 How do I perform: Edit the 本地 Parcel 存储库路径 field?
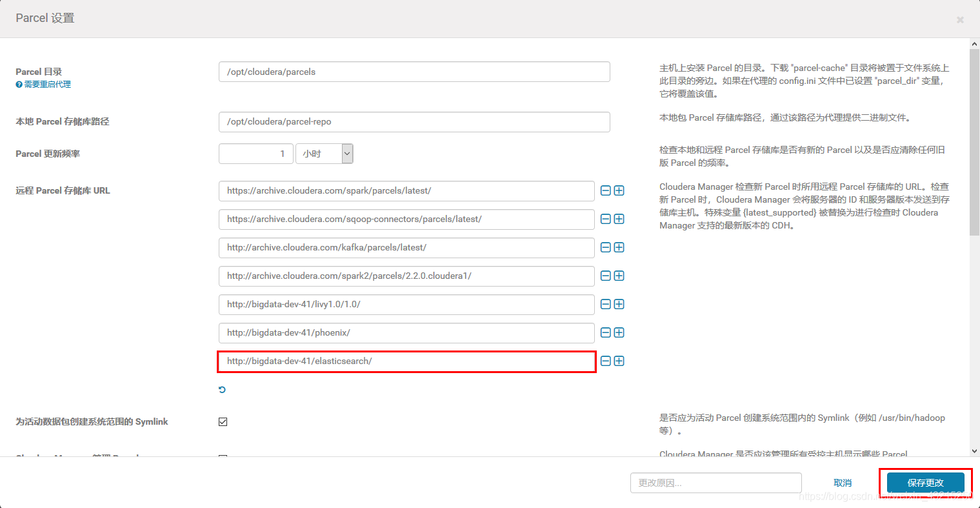[414, 121]
